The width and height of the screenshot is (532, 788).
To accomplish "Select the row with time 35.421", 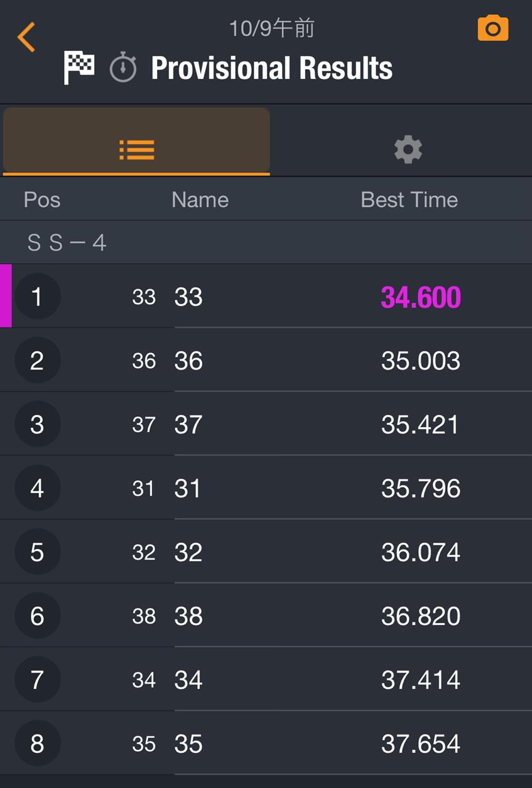I will coord(266,424).
